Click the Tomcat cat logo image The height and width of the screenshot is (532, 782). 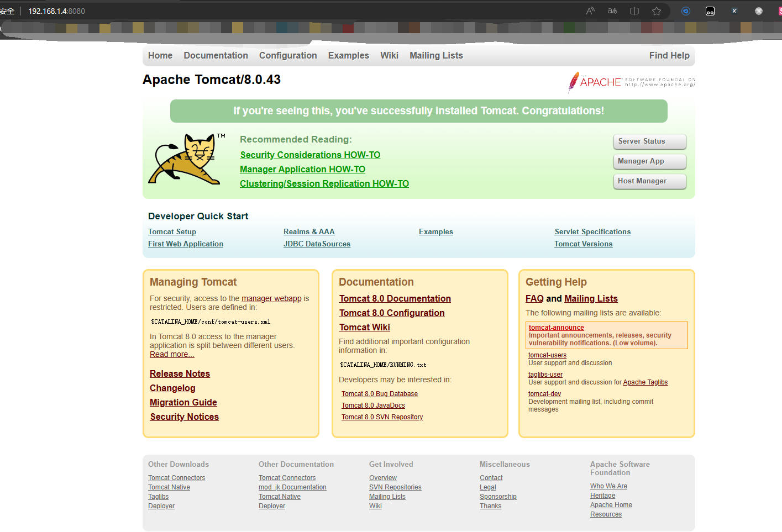187,159
